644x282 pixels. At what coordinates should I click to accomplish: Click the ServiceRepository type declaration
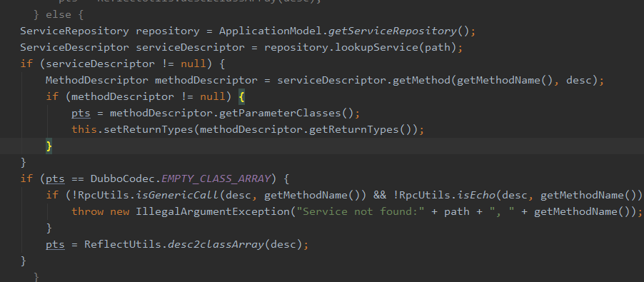pos(74,31)
